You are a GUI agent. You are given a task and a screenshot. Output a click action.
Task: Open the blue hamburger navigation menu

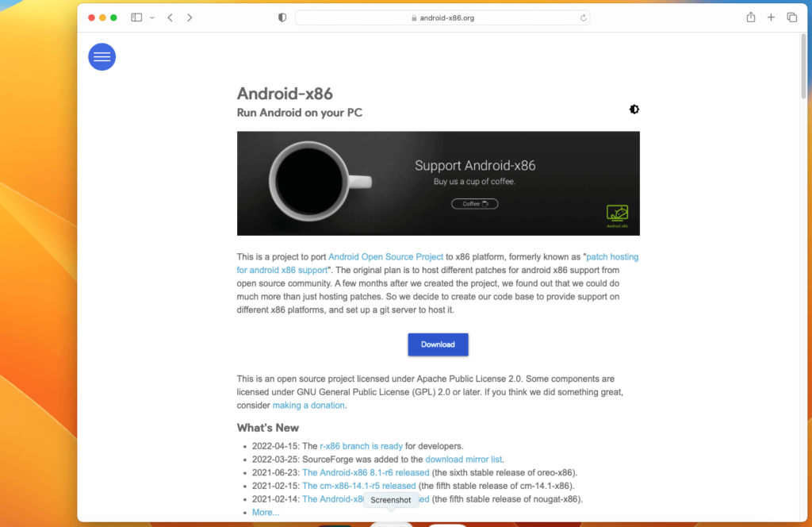click(x=101, y=56)
